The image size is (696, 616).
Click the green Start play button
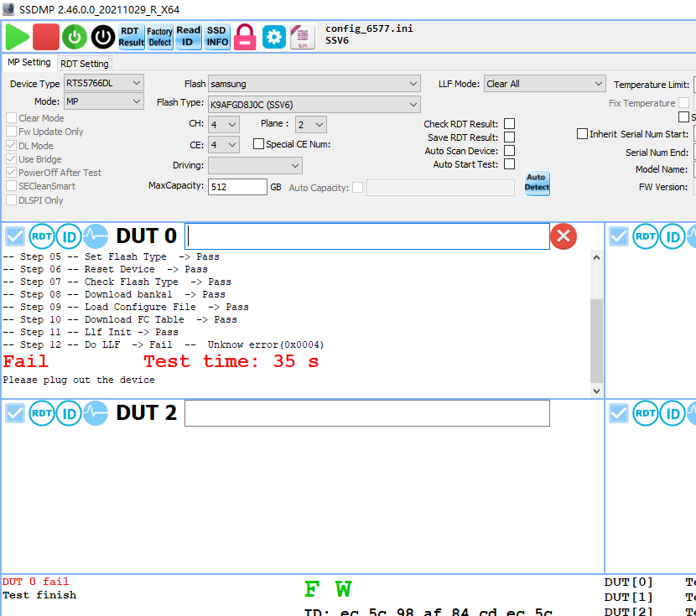coord(17,37)
